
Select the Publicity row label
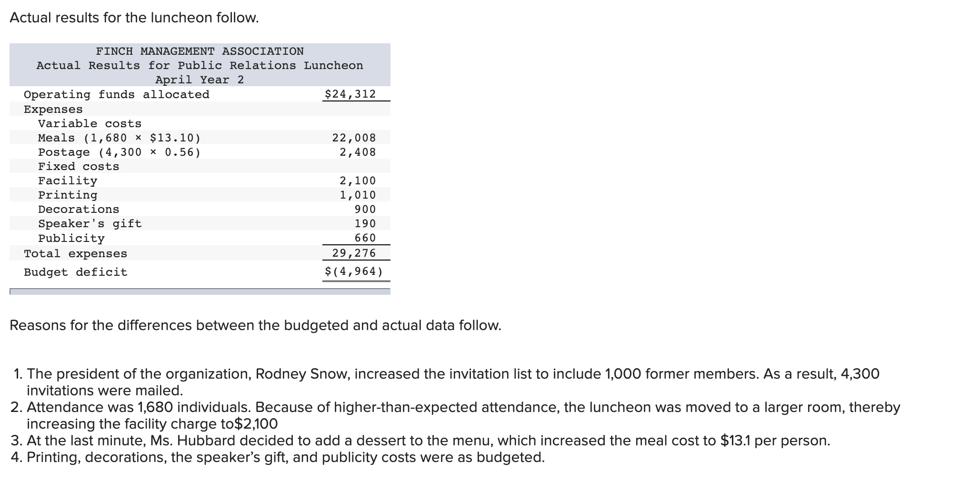71,239
